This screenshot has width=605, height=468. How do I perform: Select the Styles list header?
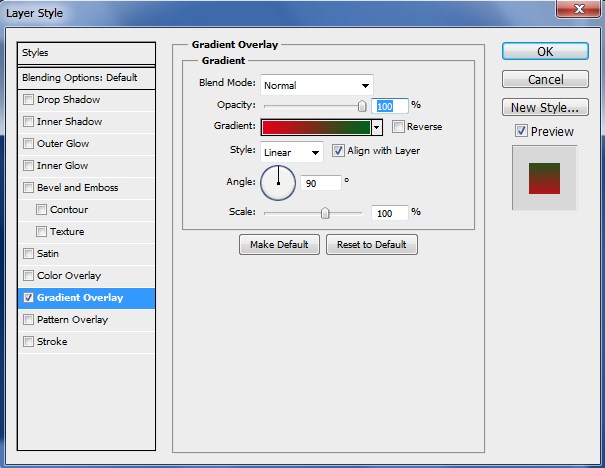pos(86,53)
